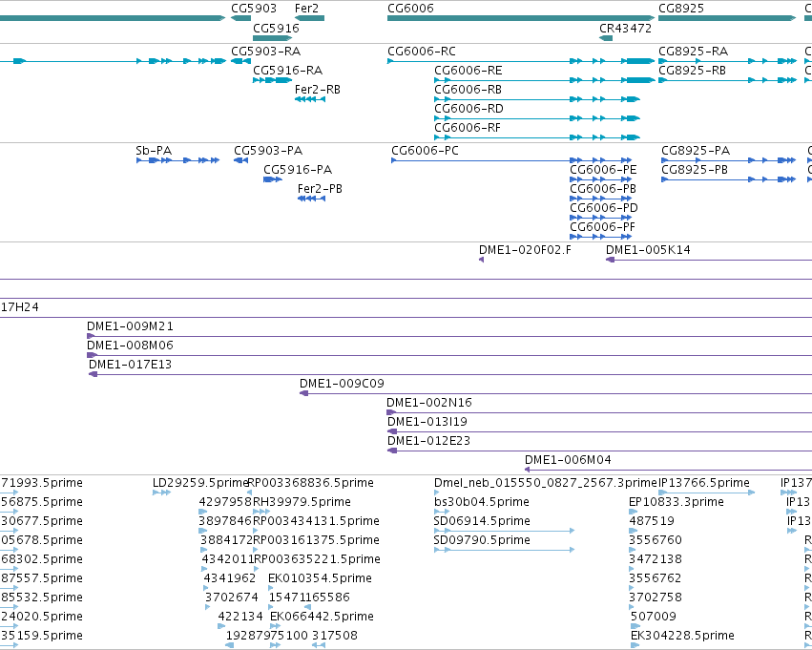Select transcript label CG6006-RC

pyautogui.click(x=422, y=52)
